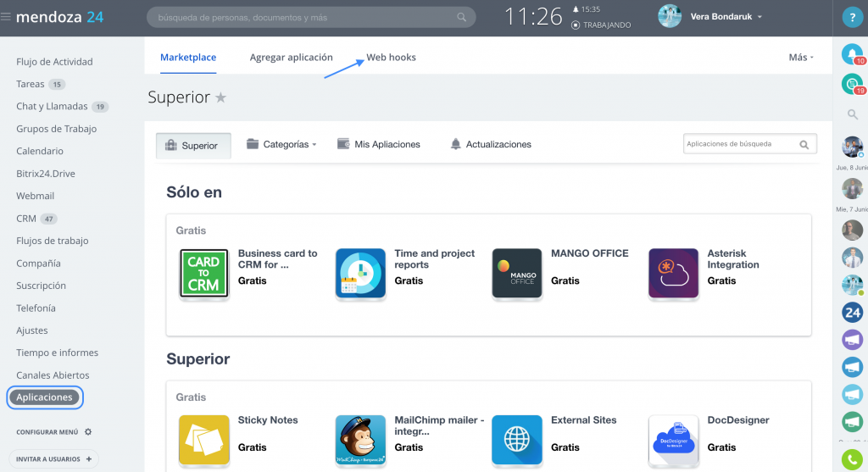Click the green phone call button
This screenshot has height=472, width=868.
pyautogui.click(x=853, y=460)
